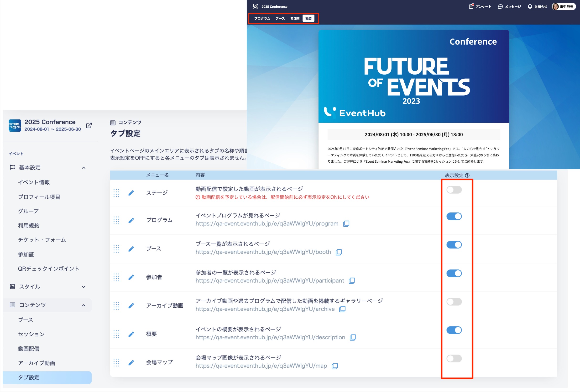The image size is (580, 392).
Task: Open the program page URL link
Action: pyautogui.click(x=267, y=224)
